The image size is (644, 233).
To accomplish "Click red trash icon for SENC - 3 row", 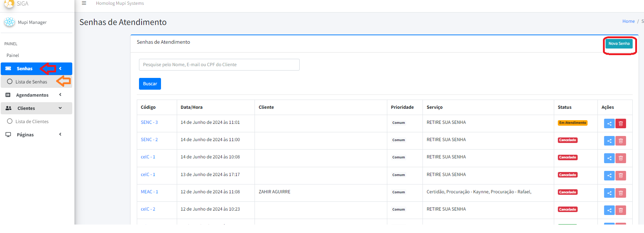I will (x=621, y=123).
